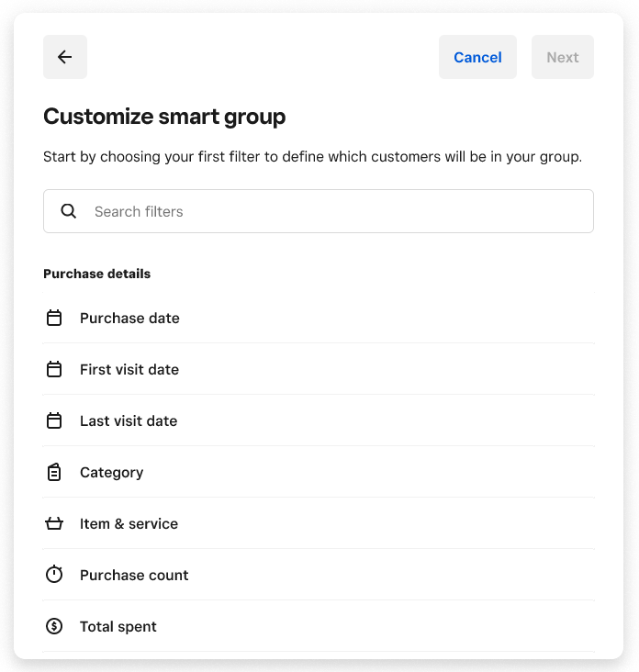Click the back arrow button
The image size is (639, 672).
(x=65, y=57)
